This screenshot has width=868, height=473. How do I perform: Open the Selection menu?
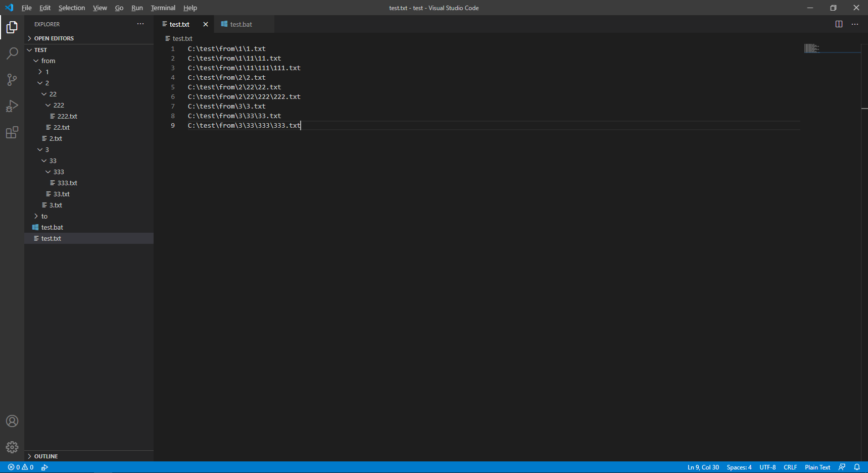pos(72,8)
